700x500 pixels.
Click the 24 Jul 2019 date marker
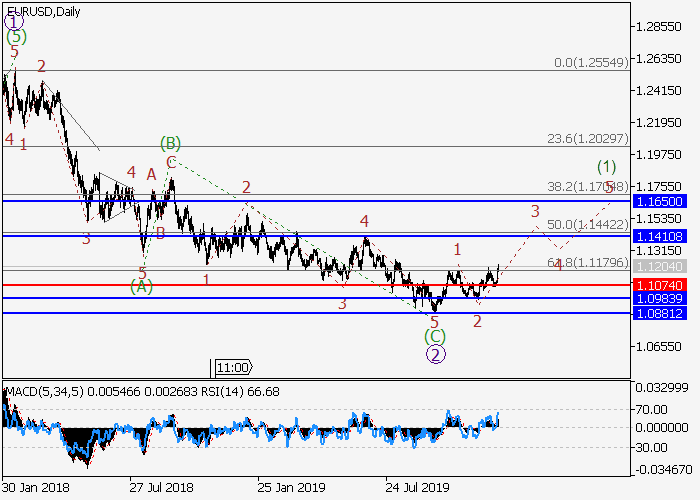[x=417, y=488]
